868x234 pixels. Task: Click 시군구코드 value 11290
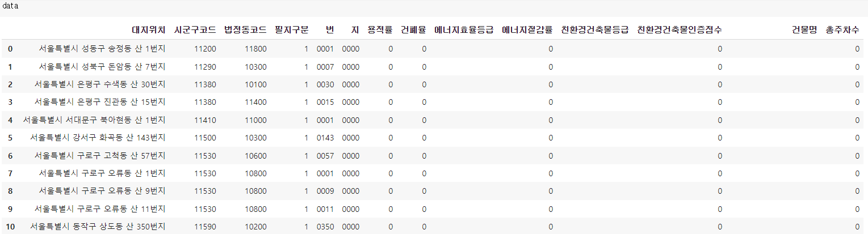point(205,67)
